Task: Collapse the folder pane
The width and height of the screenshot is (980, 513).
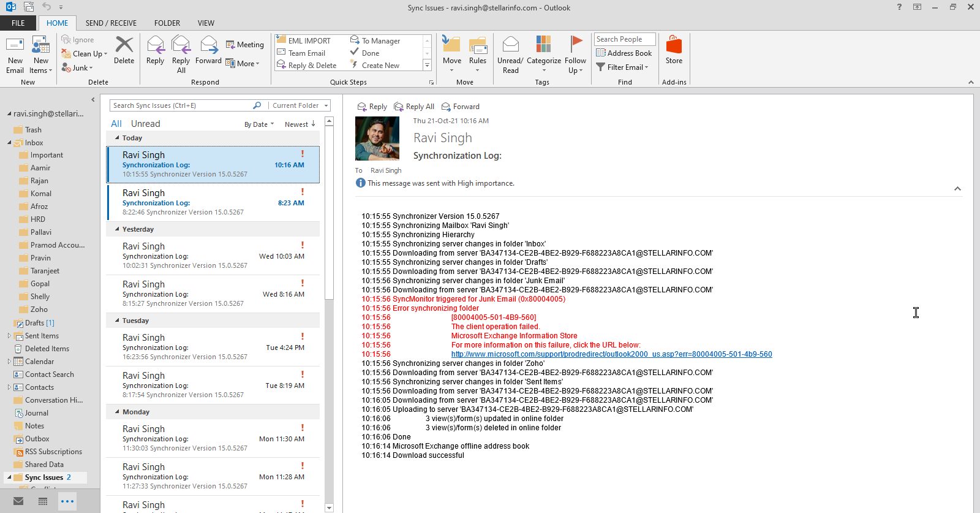Action: pos(93,99)
